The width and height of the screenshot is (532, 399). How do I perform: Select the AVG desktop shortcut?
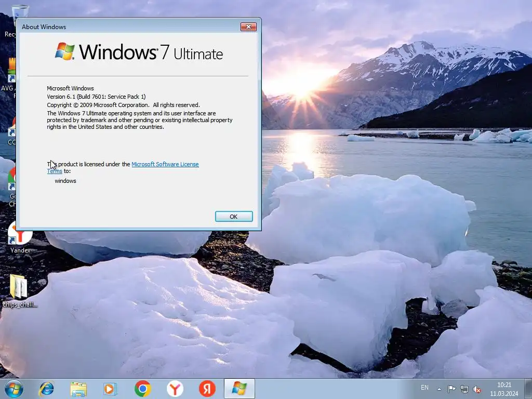[x=9, y=78]
